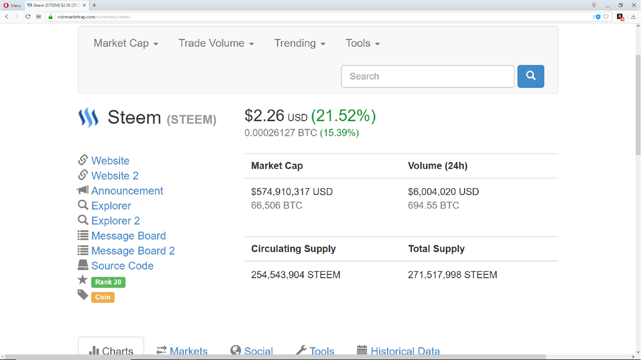Click the green security padlock icon
Viewport: 644px width, 360px height.
[x=50, y=17]
